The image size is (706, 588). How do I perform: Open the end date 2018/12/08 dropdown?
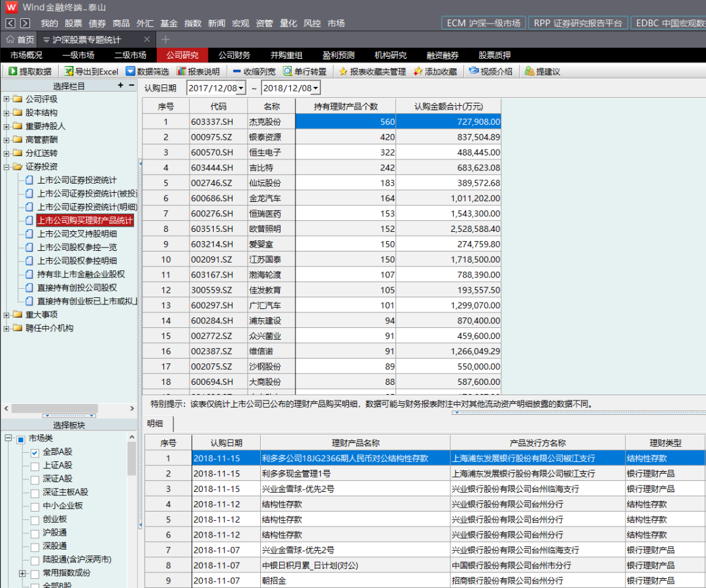click(x=316, y=88)
